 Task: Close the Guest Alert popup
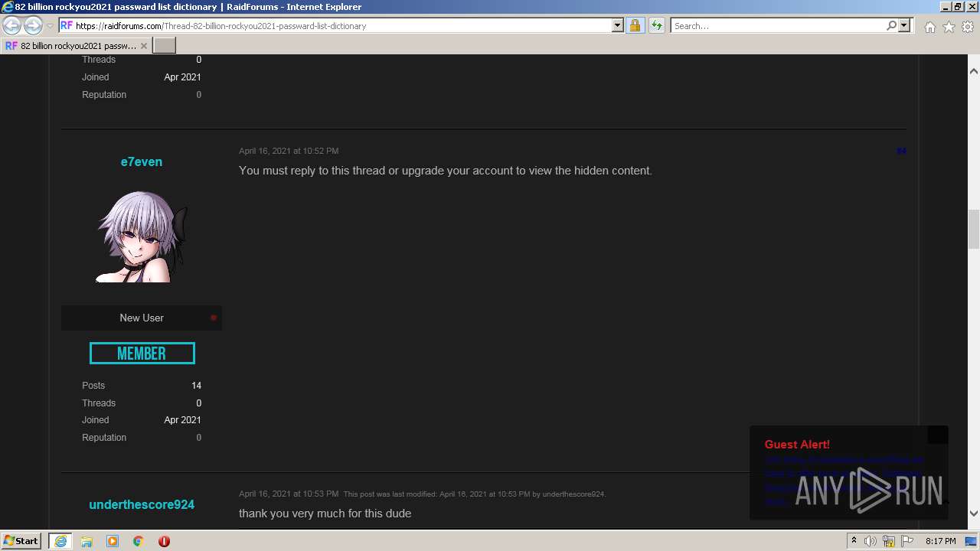938,435
